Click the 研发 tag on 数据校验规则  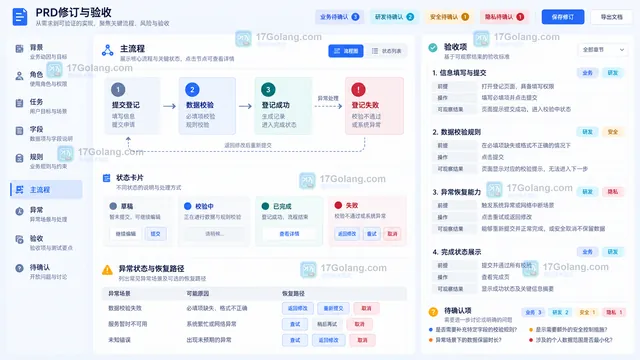[587, 132]
